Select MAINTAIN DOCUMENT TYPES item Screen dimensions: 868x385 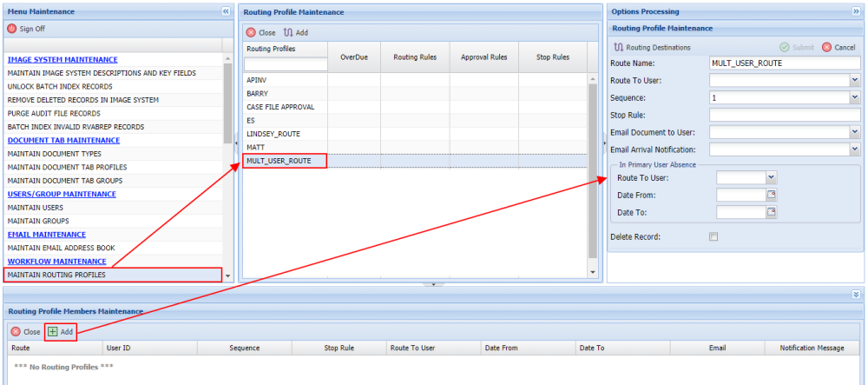[113, 154]
